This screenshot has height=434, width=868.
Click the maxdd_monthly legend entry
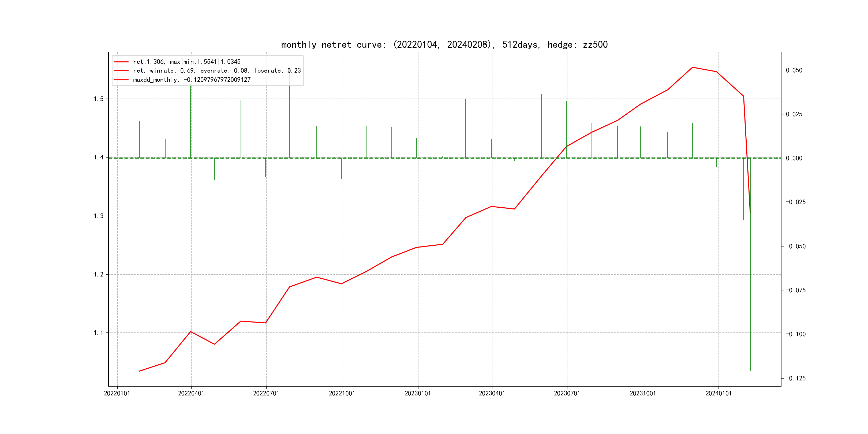tap(192, 80)
